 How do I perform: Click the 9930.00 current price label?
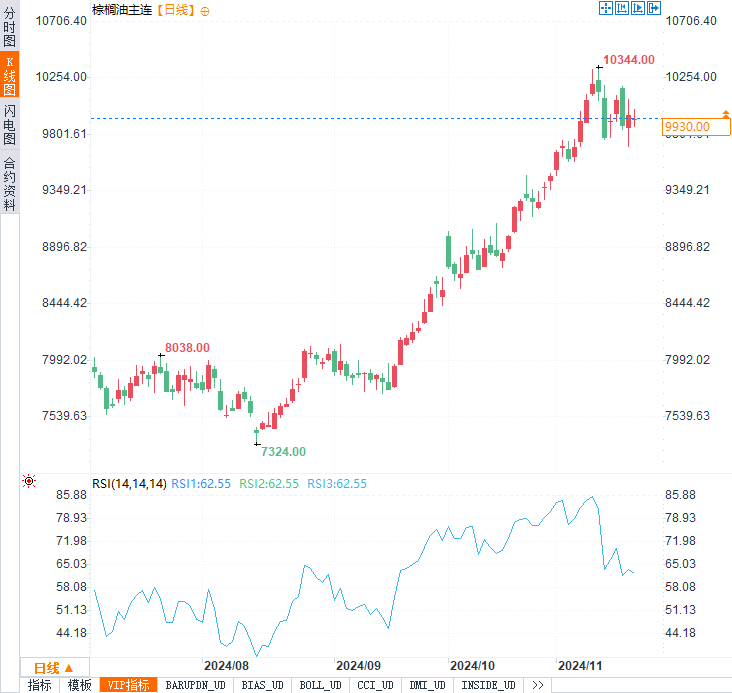[x=687, y=126]
